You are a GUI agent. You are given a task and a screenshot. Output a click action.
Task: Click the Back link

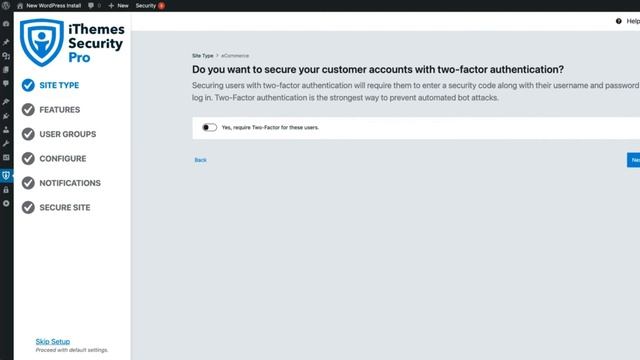pyautogui.click(x=200, y=160)
